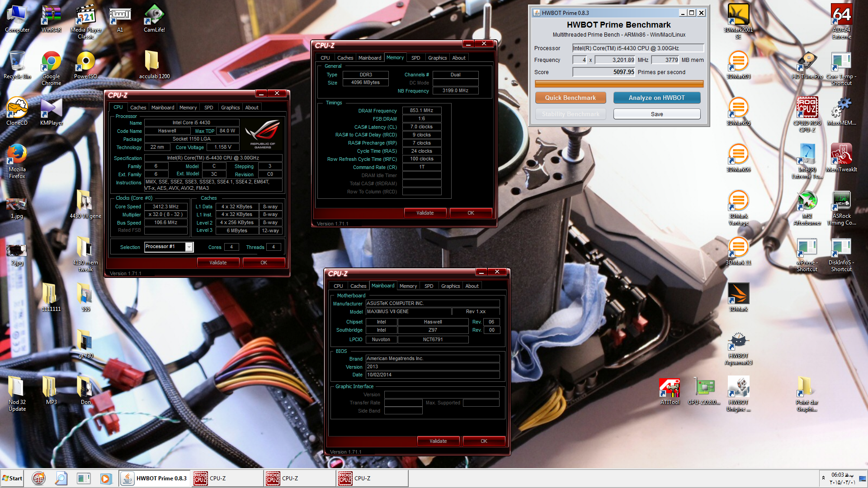Click Save button in HWBOT Prime

(656, 114)
